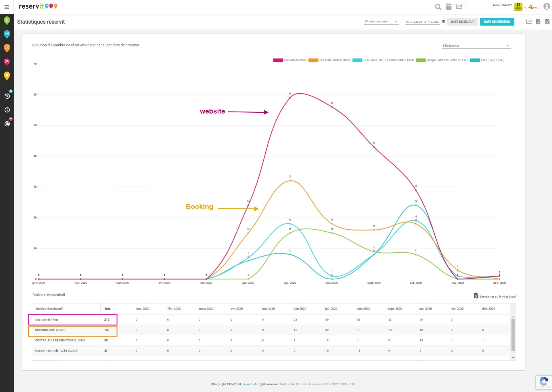Open the Reservit link in footer
Image resolution: width=552 pixels, height=392 pixels.
pos(247,384)
